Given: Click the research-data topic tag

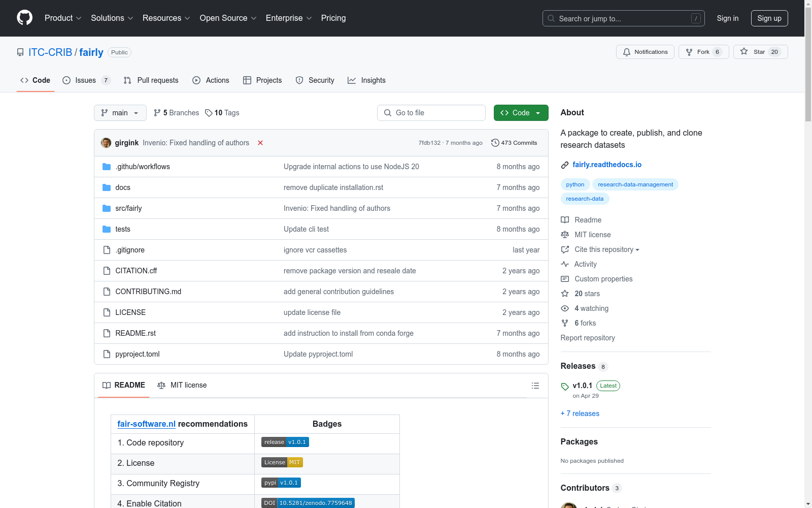Looking at the screenshot, I should coord(585,199).
